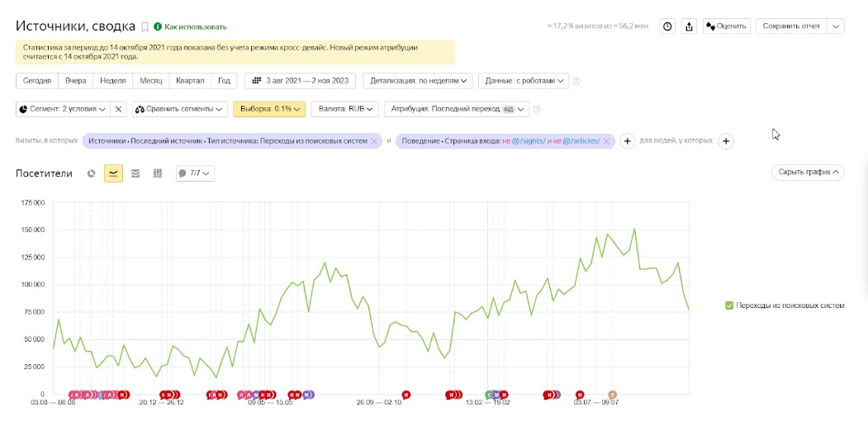The image size is (868, 431).
Task: Click the bookmark icon next to report title
Action: (145, 26)
